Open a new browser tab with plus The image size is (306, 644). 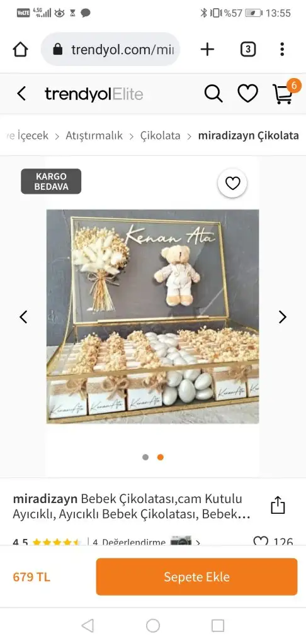coord(207,50)
